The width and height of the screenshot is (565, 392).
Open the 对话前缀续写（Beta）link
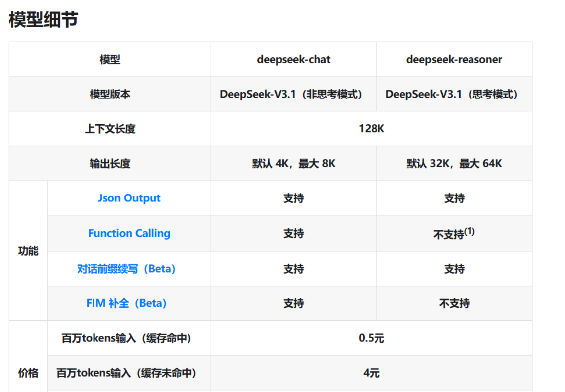[x=126, y=269]
